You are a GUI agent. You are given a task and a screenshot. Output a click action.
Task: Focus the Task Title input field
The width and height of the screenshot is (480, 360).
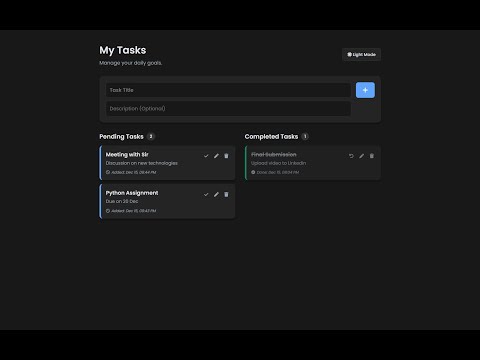pos(228,90)
